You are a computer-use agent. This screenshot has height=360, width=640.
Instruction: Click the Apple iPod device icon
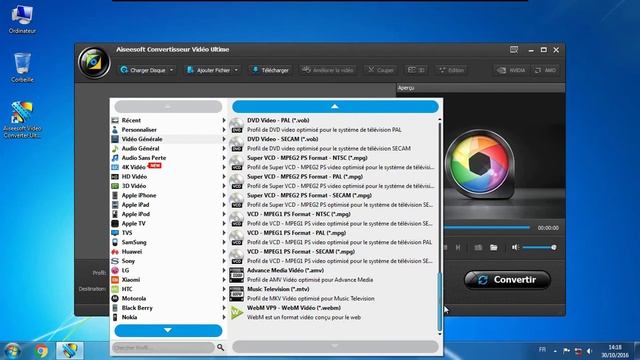tap(115, 214)
